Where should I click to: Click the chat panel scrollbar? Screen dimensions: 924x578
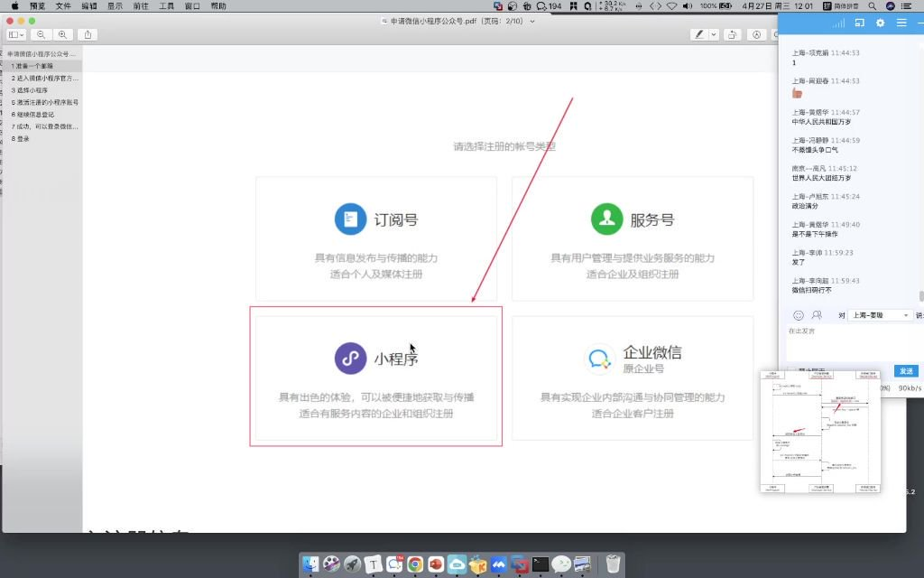point(921,296)
